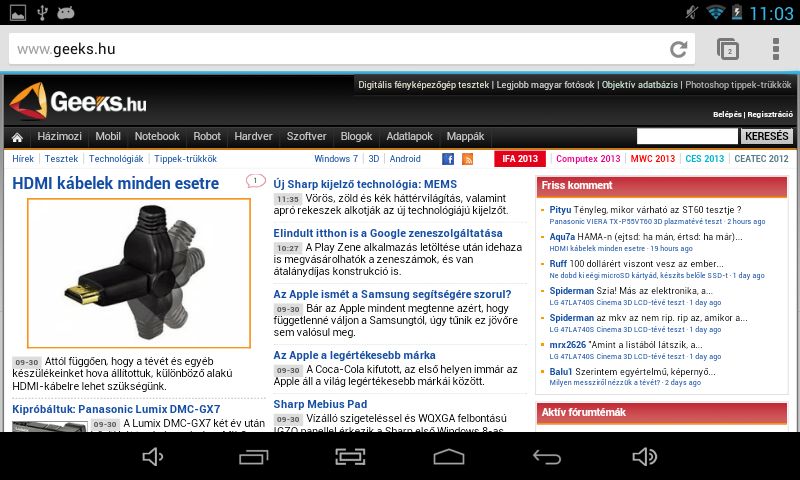The image size is (800, 480).
Task: Open the Hardver menu
Action: [x=253, y=137]
